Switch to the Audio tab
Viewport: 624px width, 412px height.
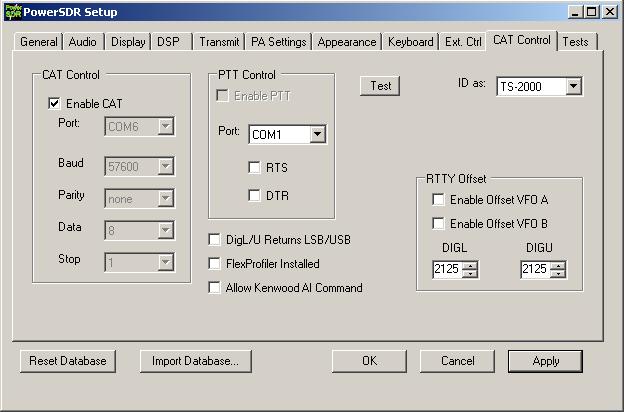coord(83,42)
